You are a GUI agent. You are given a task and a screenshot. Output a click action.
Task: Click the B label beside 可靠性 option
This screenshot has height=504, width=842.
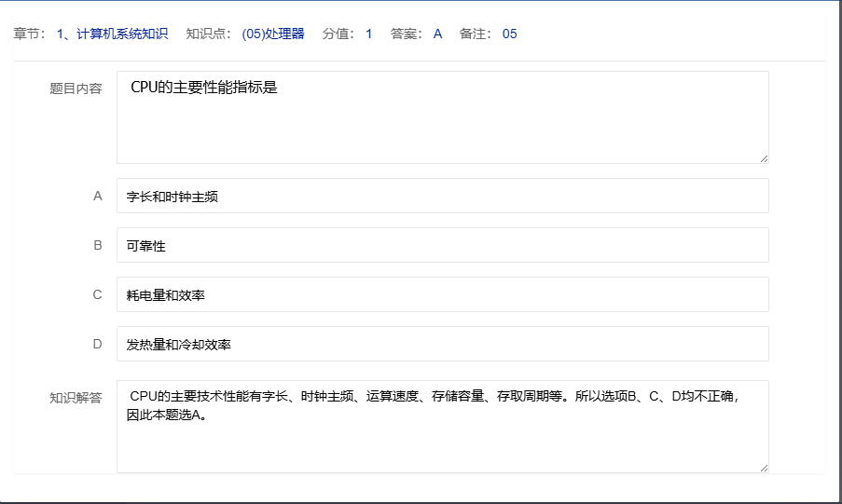(97, 246)
